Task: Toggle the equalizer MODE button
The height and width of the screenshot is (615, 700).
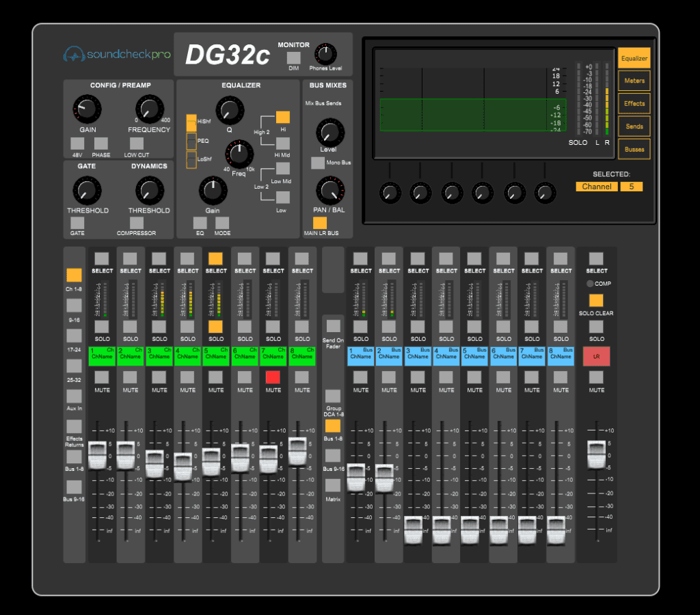Action: tap(222, 223)
